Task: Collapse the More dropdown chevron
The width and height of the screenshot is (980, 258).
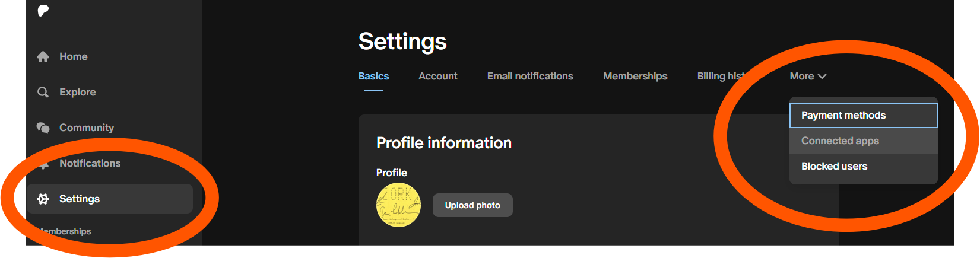Action: (822, 77)
